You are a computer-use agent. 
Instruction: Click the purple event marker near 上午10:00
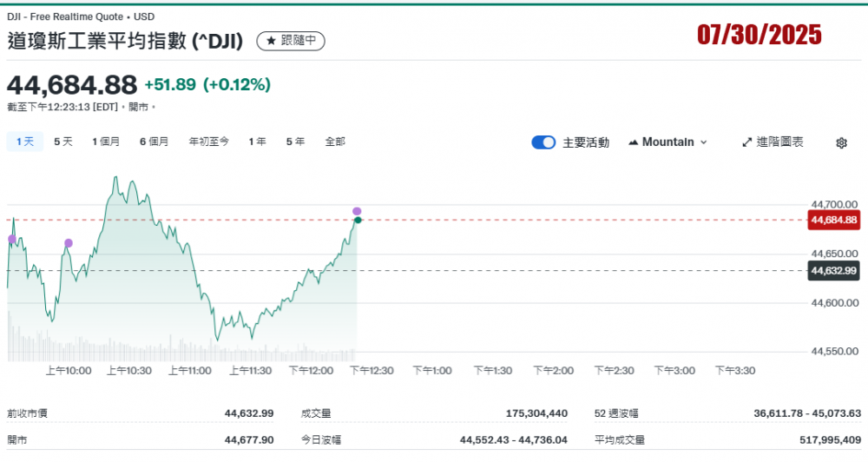coord(69,243)
